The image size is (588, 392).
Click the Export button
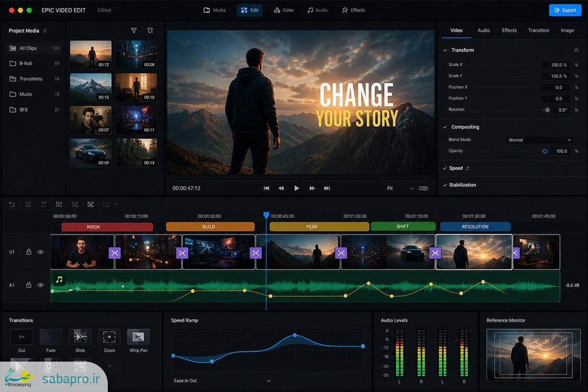click(x=565, y=10)
